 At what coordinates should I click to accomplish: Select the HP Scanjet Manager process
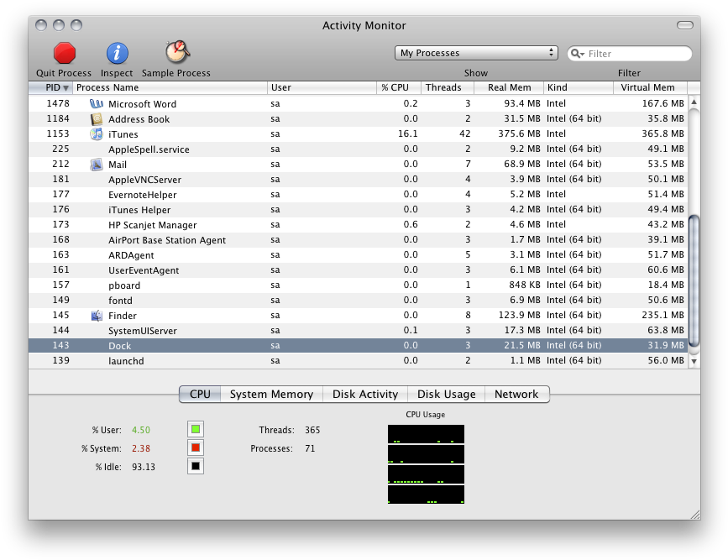tap(358, 225)
